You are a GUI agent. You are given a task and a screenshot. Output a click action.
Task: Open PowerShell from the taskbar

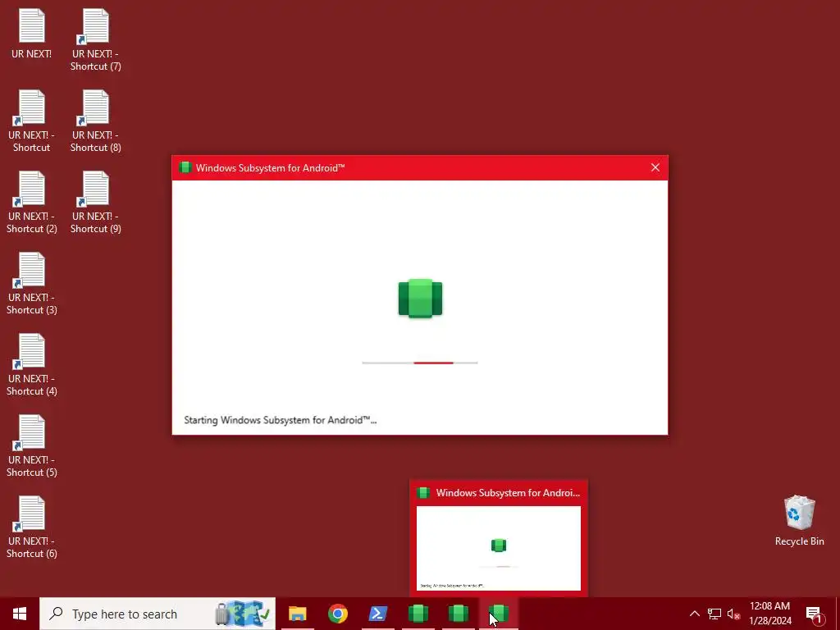tap(377, 614)
